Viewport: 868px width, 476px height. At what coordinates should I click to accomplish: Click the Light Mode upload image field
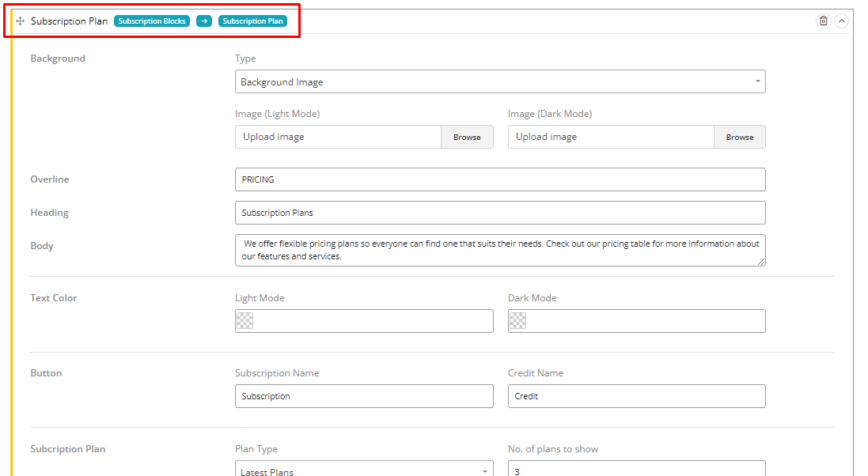[x=338, y=137]
